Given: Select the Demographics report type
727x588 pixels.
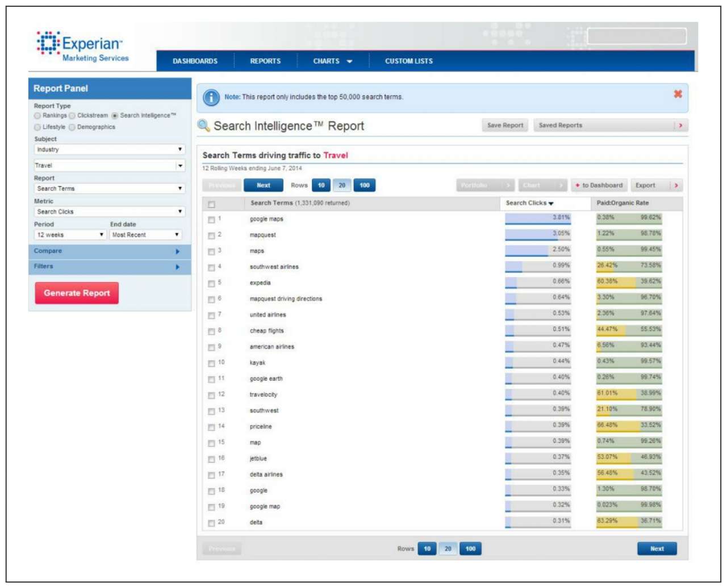Looking at the screenshot, I should [x=72, y=127].
